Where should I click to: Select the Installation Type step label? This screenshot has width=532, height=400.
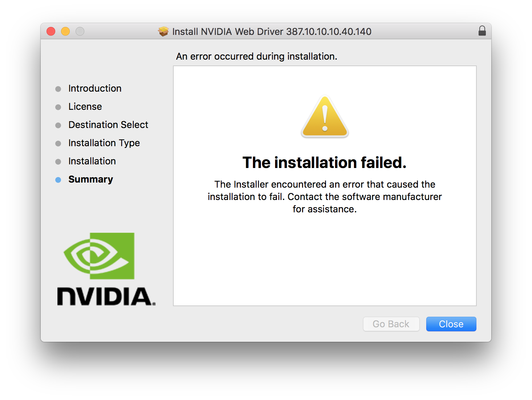pyautogui.click(x=104, y=143)
